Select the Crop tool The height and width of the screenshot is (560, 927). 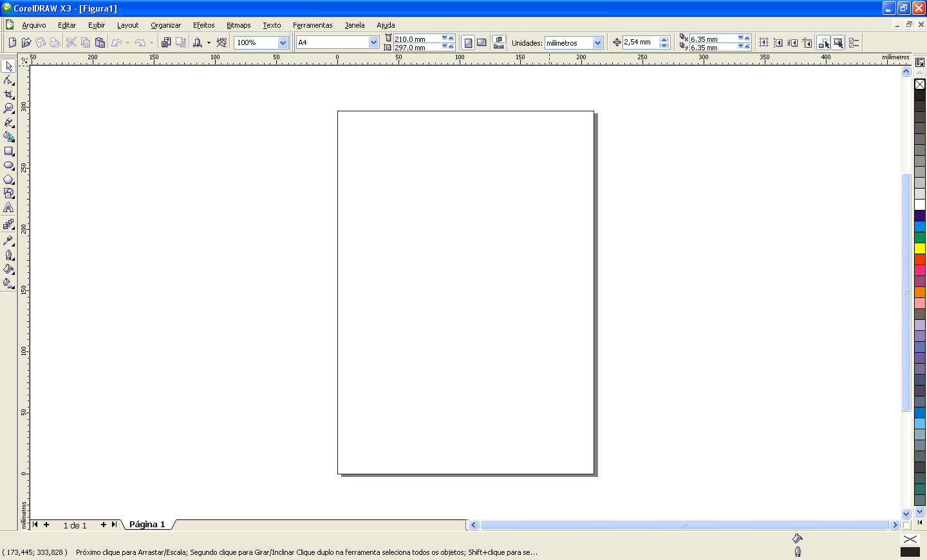point(8,95)
